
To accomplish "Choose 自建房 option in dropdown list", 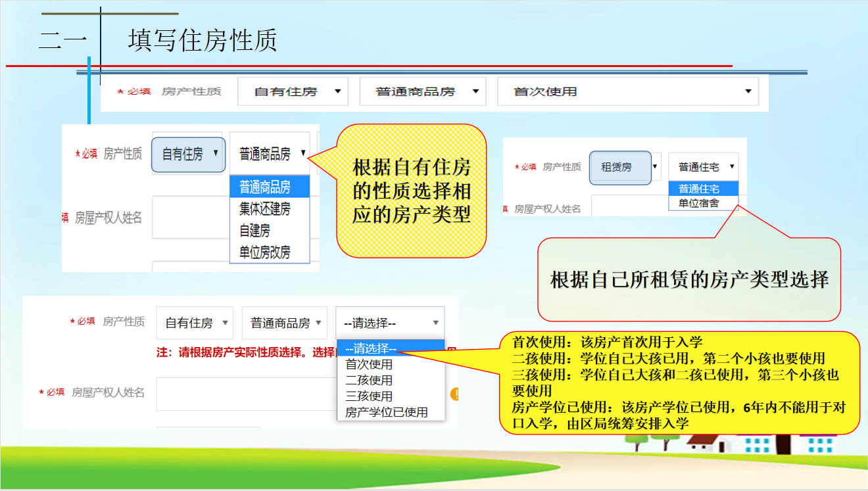I will coord(254,231).
